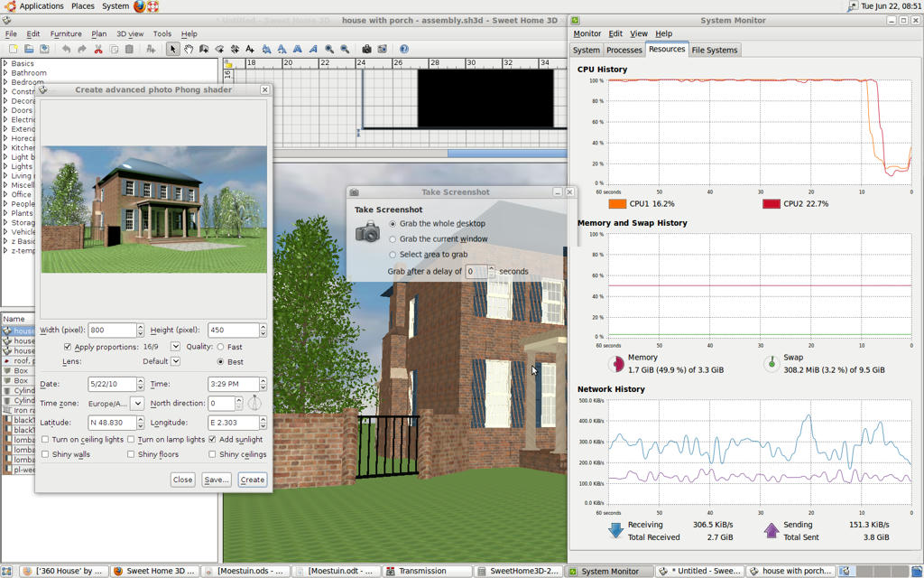Viewport: 924px width, 578px height.
Task: Click the Italic text style icon
Action: pos(313,49)
